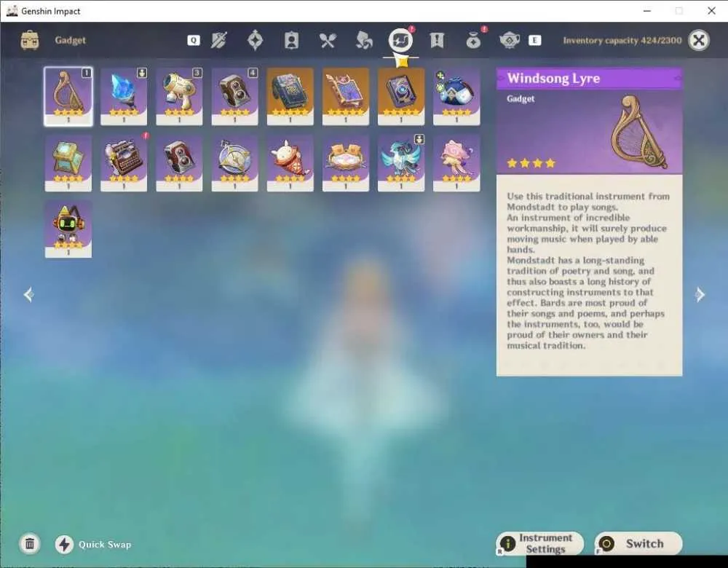Select the dark blue five-star book gadget
Image resolution: width=728 pixels, height=568 pixels.
pos(290,97)
